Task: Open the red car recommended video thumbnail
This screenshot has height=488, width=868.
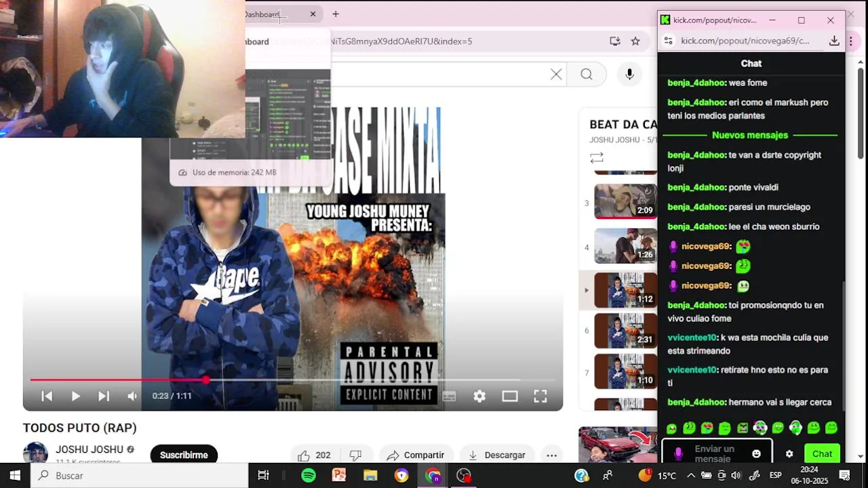Action: point(617,445)
